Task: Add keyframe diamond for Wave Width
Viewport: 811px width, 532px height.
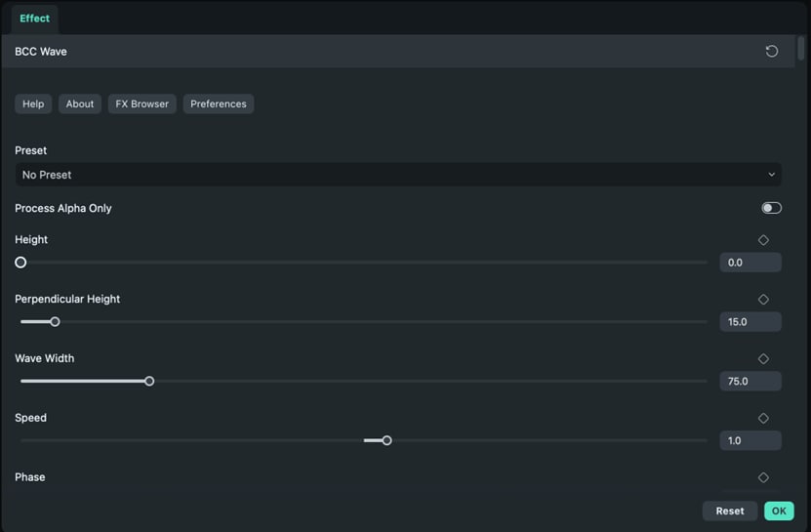Action: pos(763,359)
